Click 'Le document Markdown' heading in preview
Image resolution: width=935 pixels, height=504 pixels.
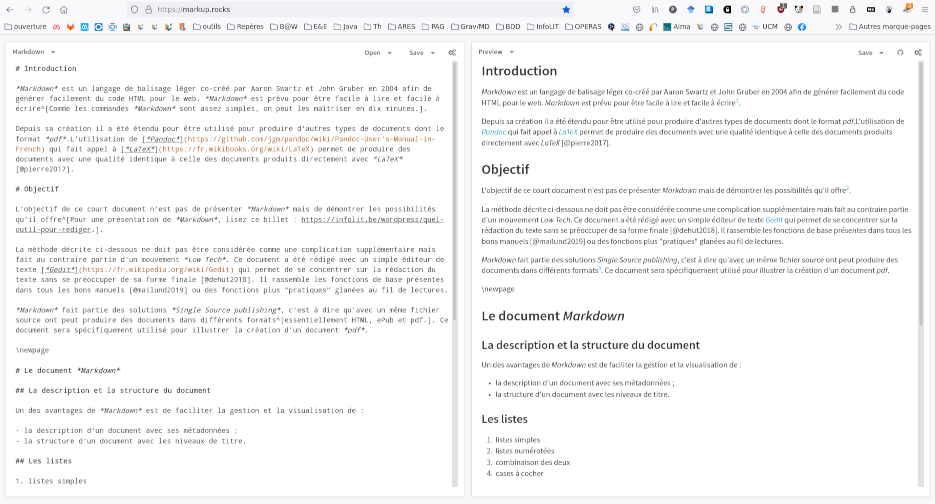pos(553,316)
